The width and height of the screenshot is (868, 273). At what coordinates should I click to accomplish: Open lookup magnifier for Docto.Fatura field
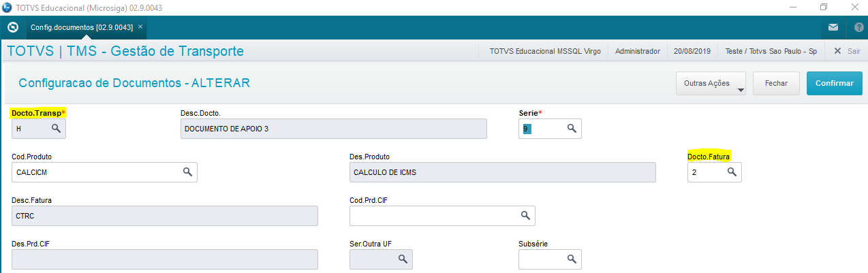(x=732, y=172)
